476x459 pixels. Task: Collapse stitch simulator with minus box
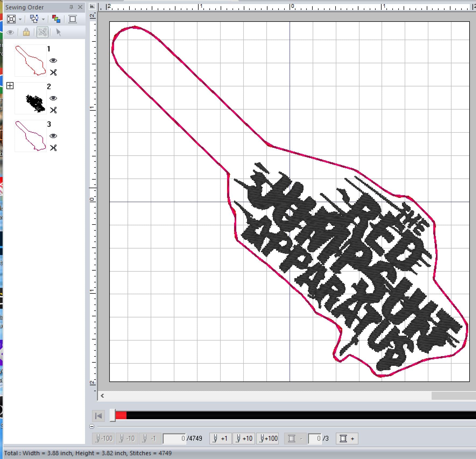pyautogui.click(x=92, y=426)
